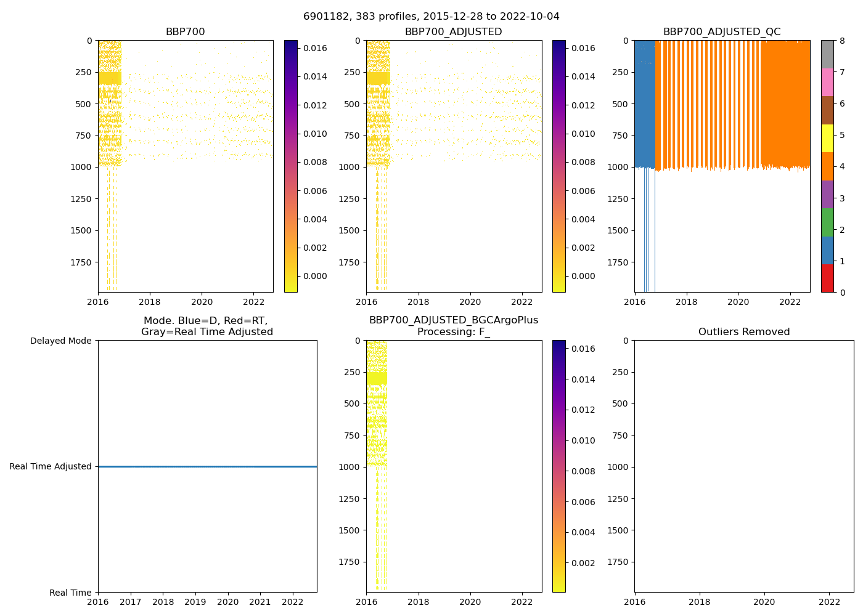
Task: Pick the brown segment of the QC colorbar
Action: (x=827, y=110)
